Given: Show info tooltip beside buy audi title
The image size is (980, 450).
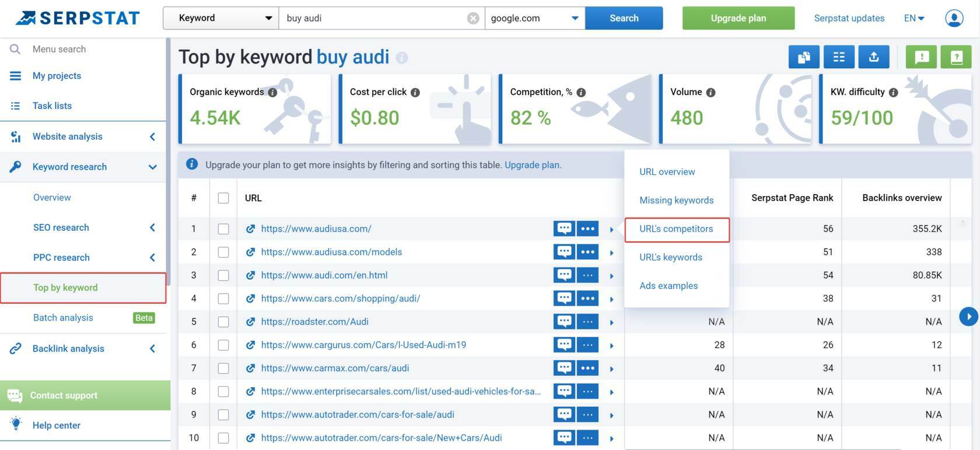Looking at the screenshot, I should click(x=402, y=58).
